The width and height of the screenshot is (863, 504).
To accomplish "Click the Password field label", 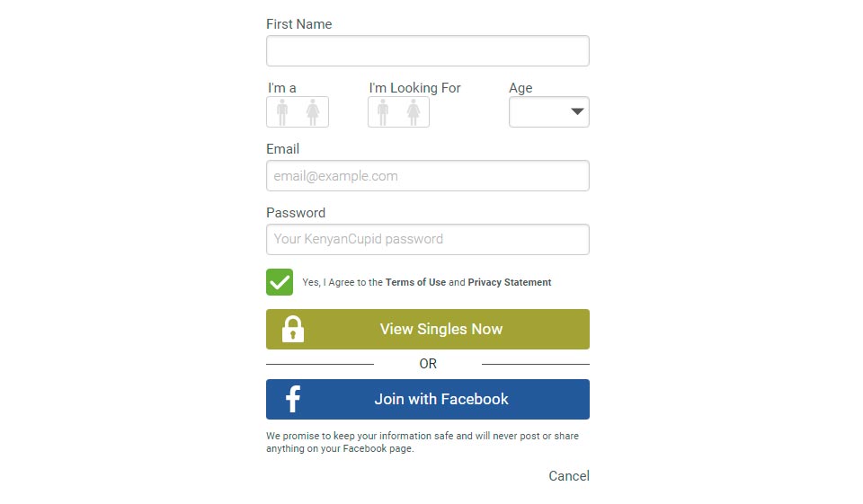I will (296, 213).
